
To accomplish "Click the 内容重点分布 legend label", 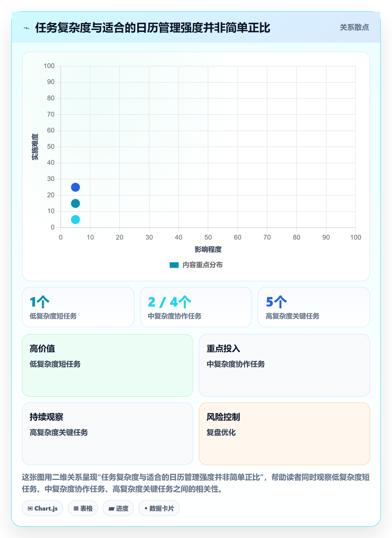I will (x=202, y=265).
